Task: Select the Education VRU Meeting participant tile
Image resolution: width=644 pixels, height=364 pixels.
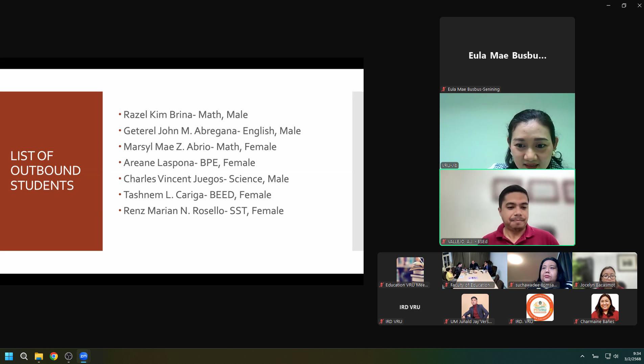Action: [x=410, y=270]
